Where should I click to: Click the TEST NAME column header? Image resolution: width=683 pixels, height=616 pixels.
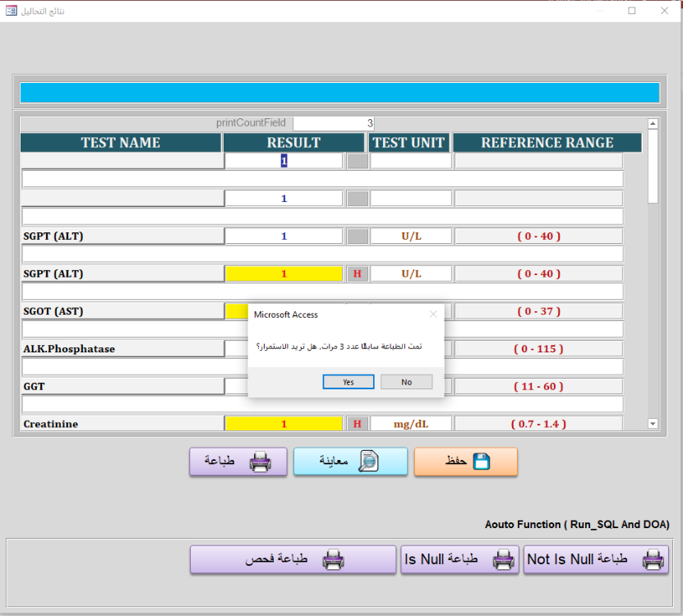pyautogui.click(x=121, y=143)
